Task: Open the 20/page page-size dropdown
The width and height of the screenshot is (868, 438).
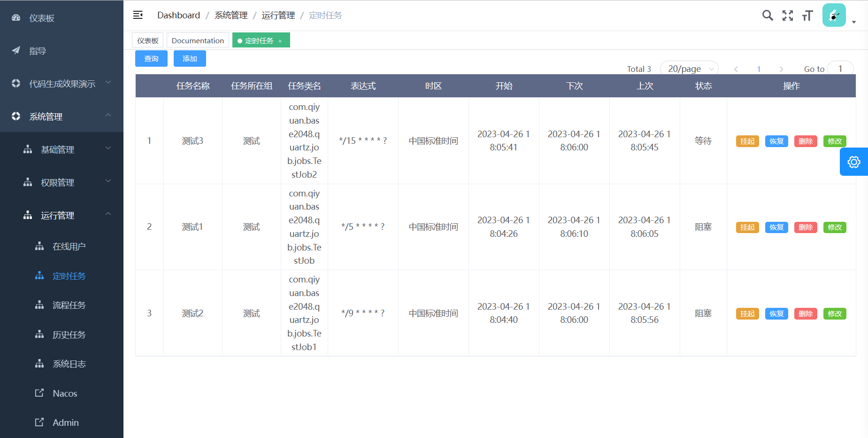Action: coord(689,69)
